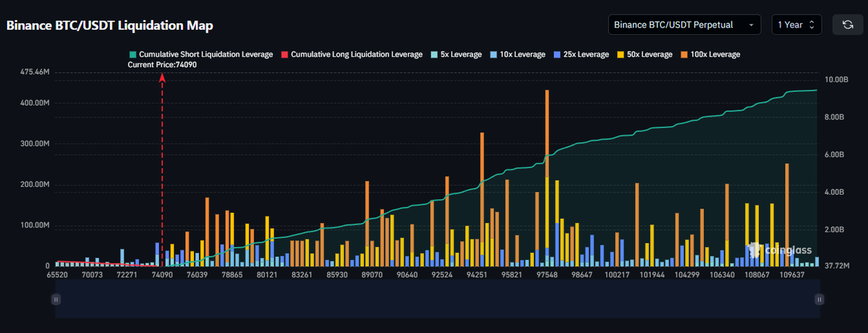
Task: Click the 100217 x-axis label
Action: 618,275
